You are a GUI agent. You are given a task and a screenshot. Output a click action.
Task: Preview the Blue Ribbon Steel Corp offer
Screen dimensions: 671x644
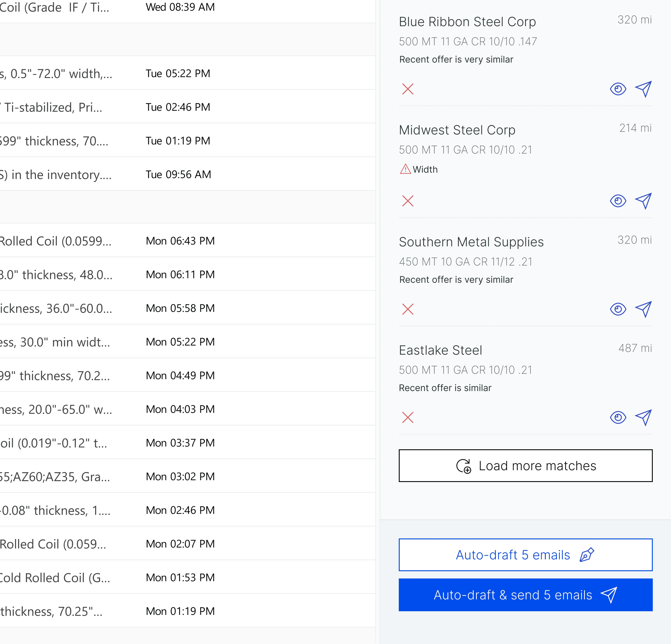pos(618,89)
